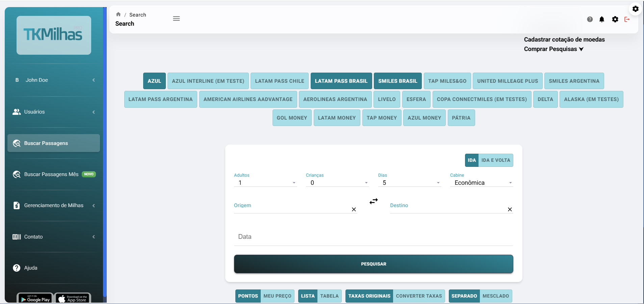
Task: Enable the PÁTRIA program filter
Action: [x=461, y=118]
